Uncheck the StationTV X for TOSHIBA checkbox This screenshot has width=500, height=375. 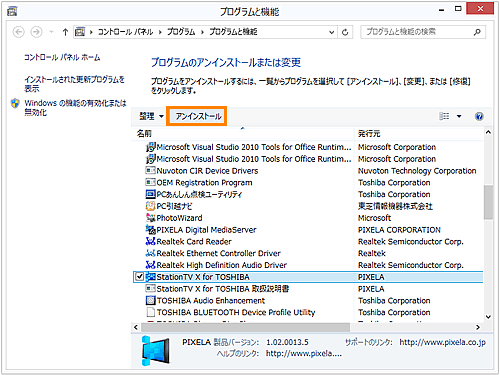click(x=140, y=277)
